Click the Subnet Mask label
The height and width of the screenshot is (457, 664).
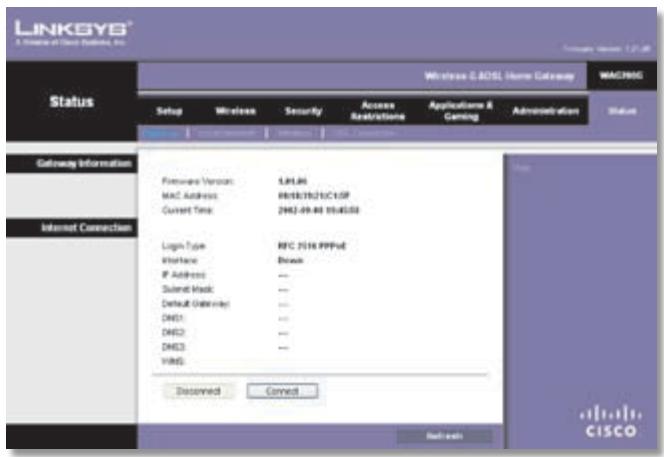click(x=188, y=289)
